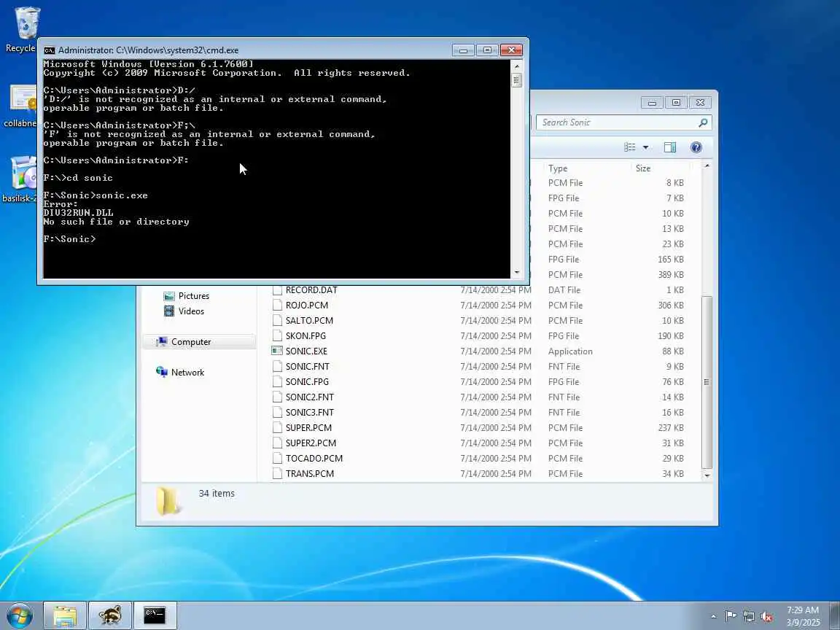840x630 pixels.
Task: Select Network in the navigation pane
Action: (x=180, y=373)
